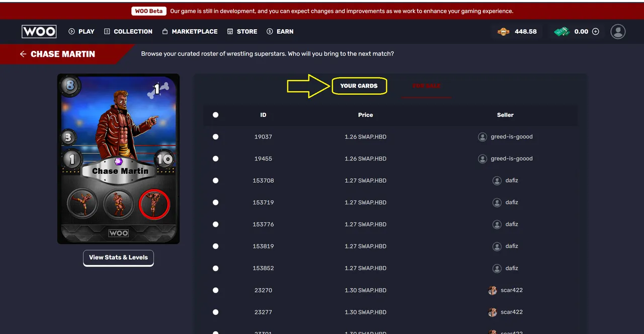Image resolution: width=644 pixels, height=334 pixels.
Task: Click the championship belt currency icon
Action: (x=503, y=31)
